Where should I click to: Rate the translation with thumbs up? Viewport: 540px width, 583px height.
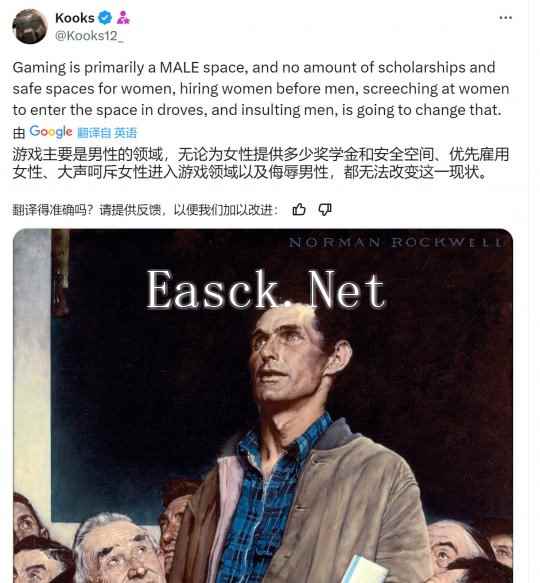pyautogui.click(x=299, y=210)
